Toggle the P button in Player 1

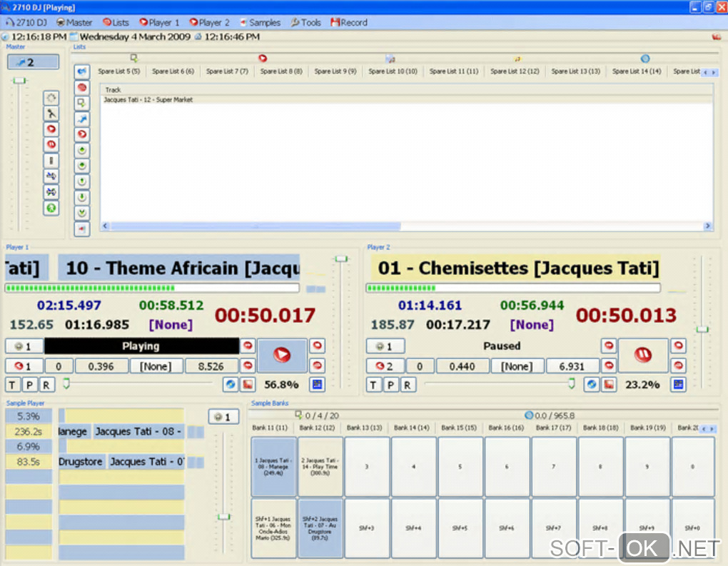point(29,385)
